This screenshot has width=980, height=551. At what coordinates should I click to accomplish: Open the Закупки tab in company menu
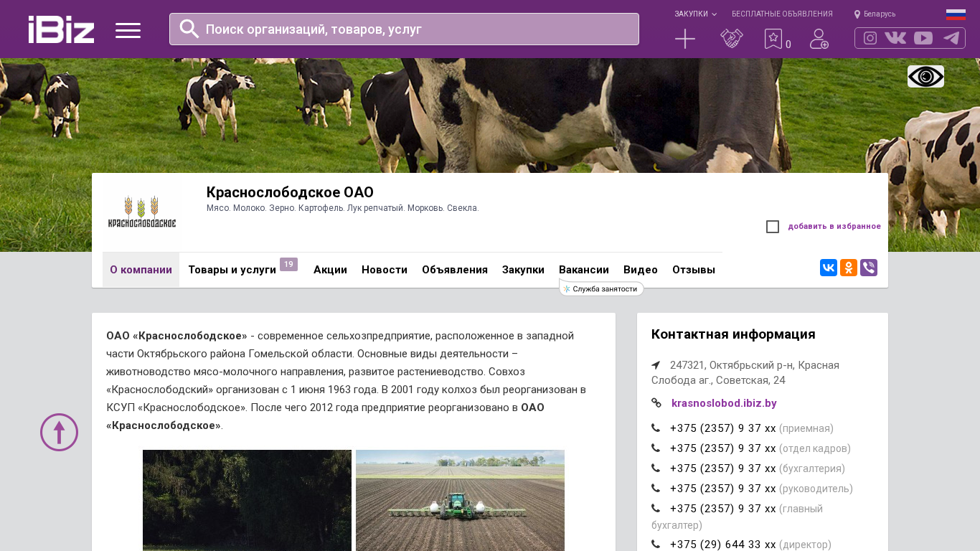coord(523,270)
